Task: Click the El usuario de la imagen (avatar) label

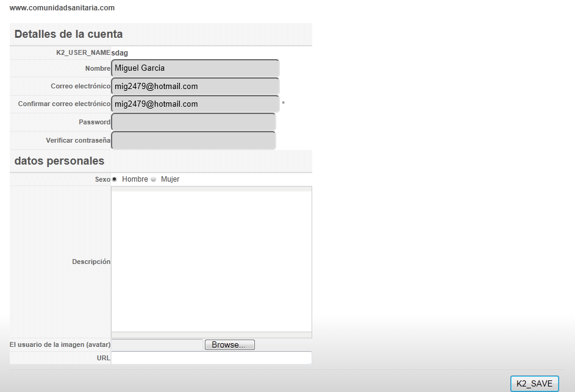Action: [60, 344]
